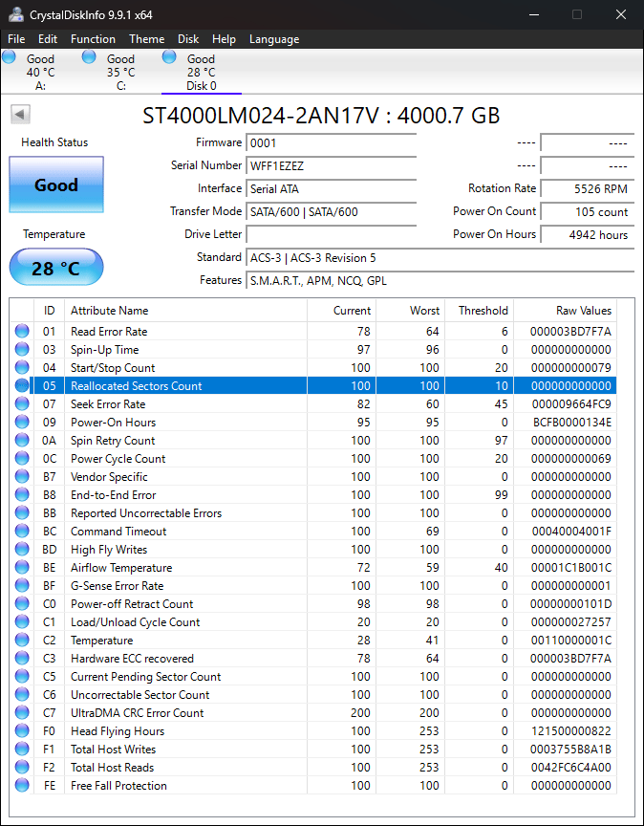Click the Power On Count value
The width and height of the screenshot is (644, 826).
coord(587,212)
